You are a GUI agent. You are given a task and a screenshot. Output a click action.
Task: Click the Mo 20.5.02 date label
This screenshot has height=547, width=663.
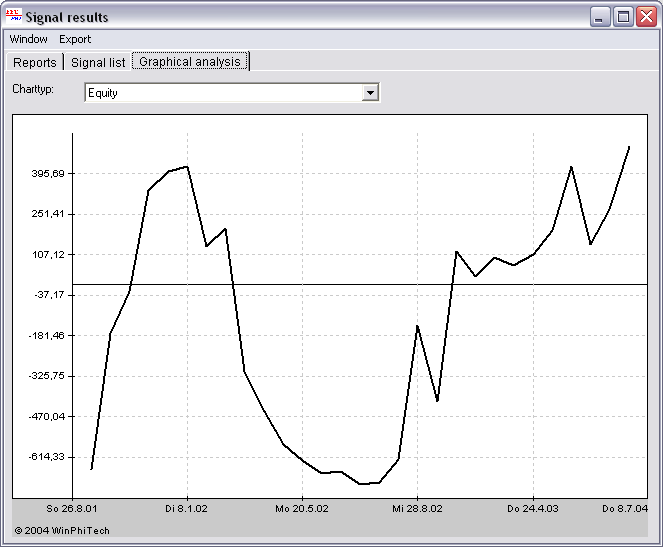pos(303,509)
